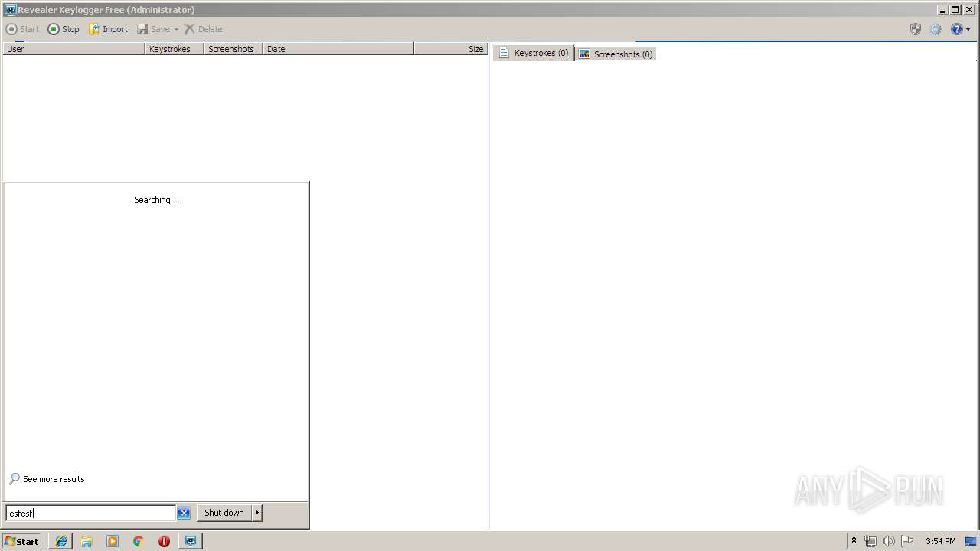Viewport: 980px width, 551px height.
Task: Open Action Center flag icon
Action: point(907,541)
